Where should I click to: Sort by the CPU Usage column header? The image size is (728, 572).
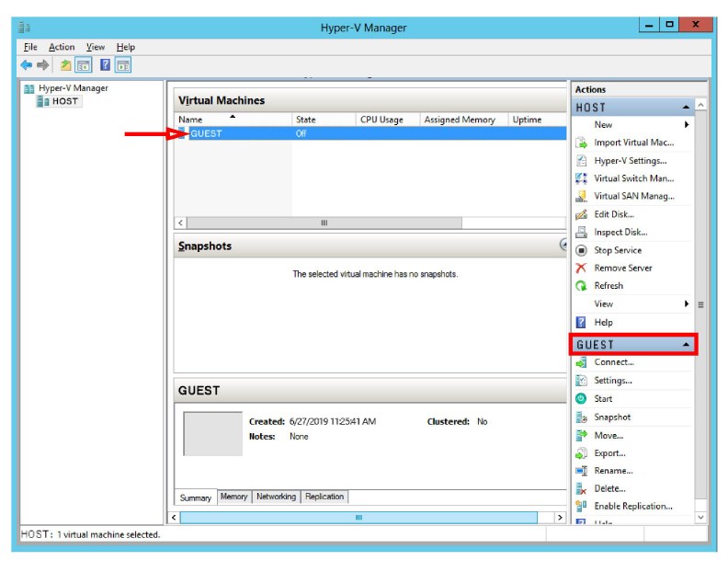point(388,120)
